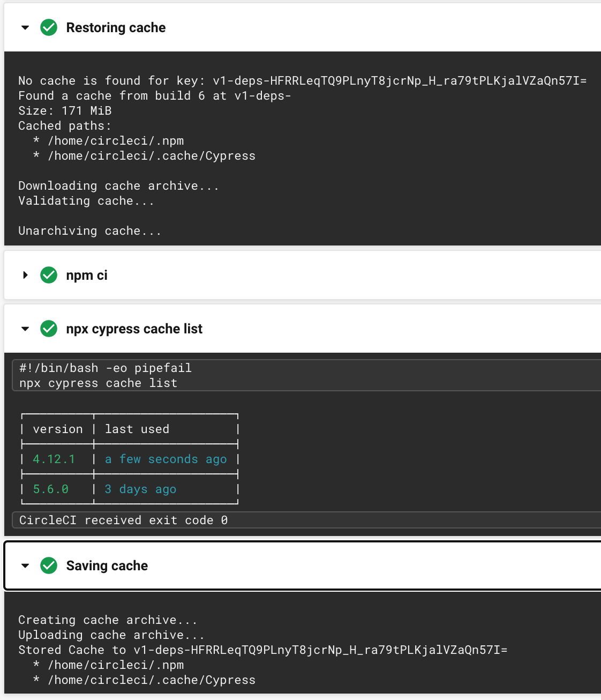Click the bash command box showing npx cypress cache list
The image size is (601, 700).
click(x=306, y=375)
